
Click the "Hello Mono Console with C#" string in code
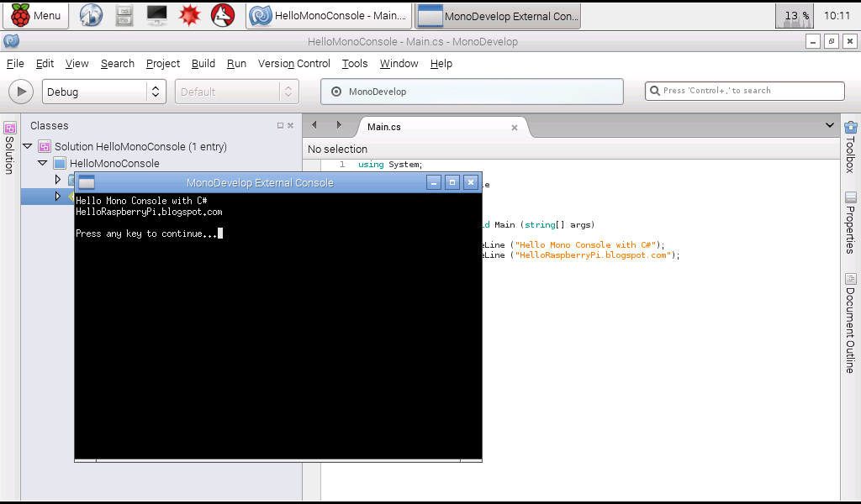click(585, 245)
